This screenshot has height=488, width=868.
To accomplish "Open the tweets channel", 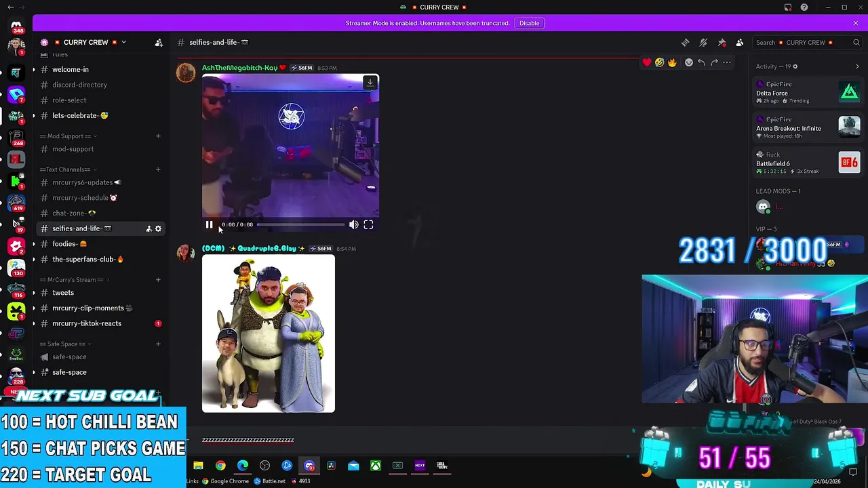I will pyautogui.click(x=101, y=293).
